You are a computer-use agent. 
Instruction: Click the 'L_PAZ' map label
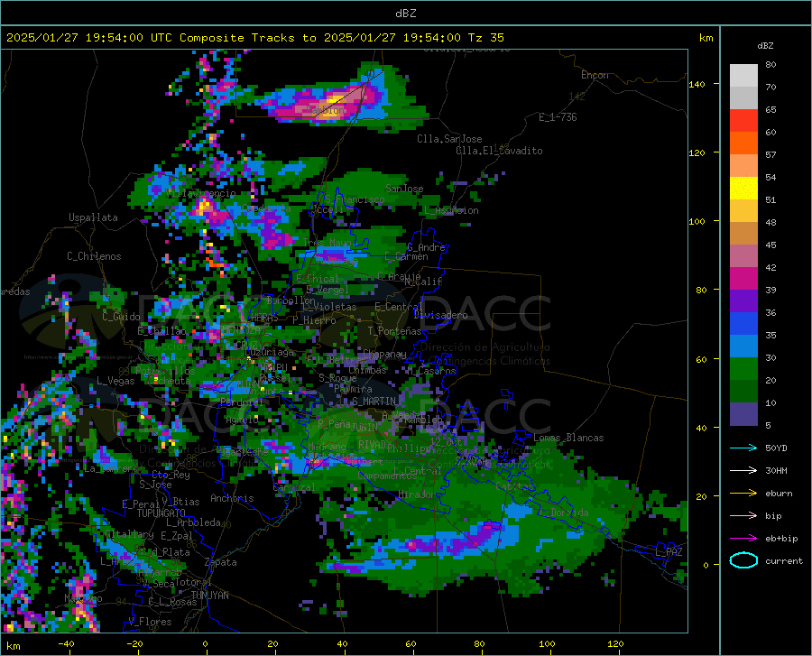(669, 552)
